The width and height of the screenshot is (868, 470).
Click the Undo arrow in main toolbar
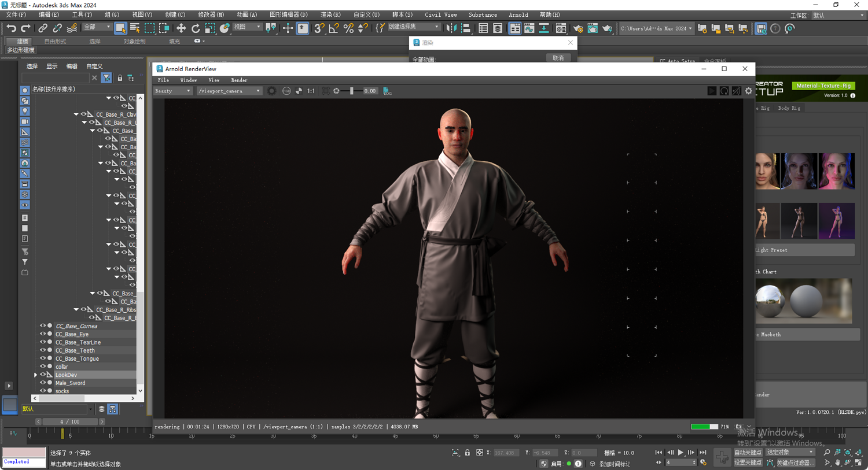coord(11,28)
